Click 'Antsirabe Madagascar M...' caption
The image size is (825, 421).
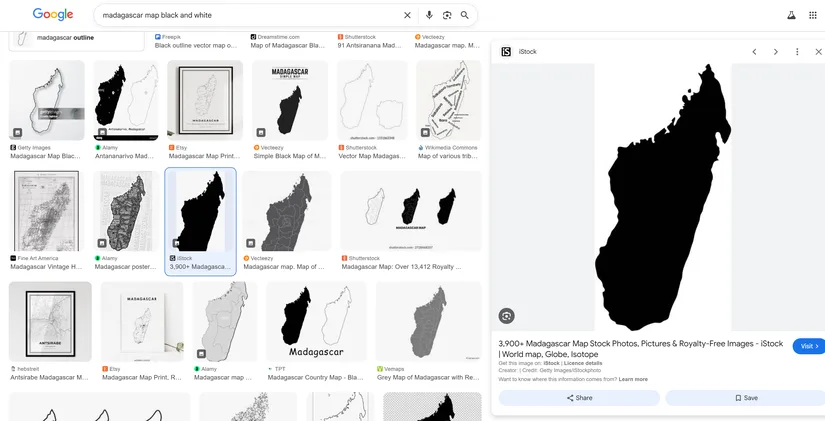(49, 377)
